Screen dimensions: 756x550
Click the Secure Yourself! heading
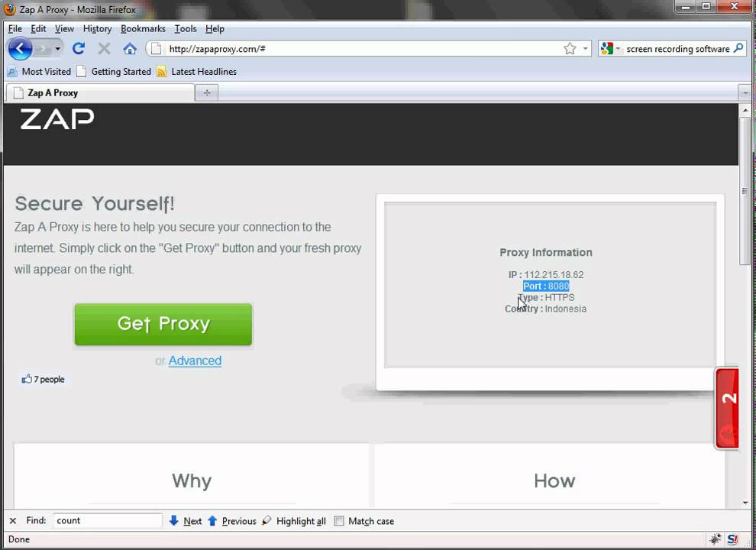95,204
